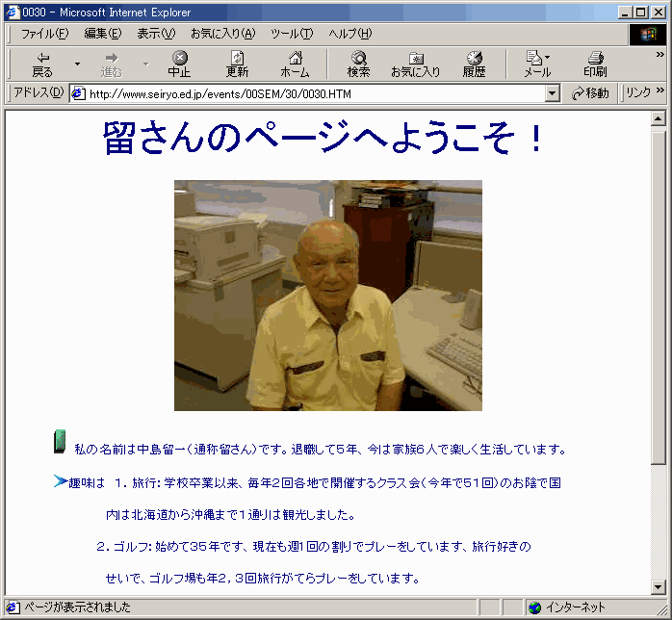Click the 進む forward button

tap(112, 65)
